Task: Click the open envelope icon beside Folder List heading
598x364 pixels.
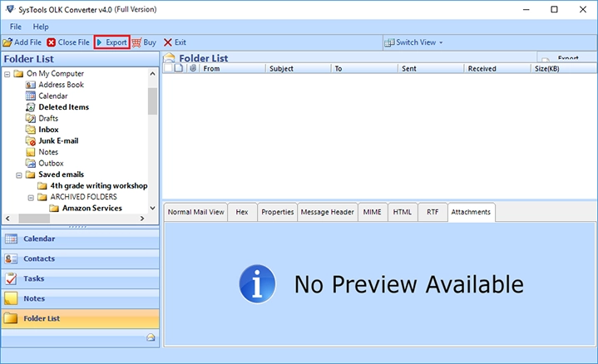Action: (x=169, y=58)
